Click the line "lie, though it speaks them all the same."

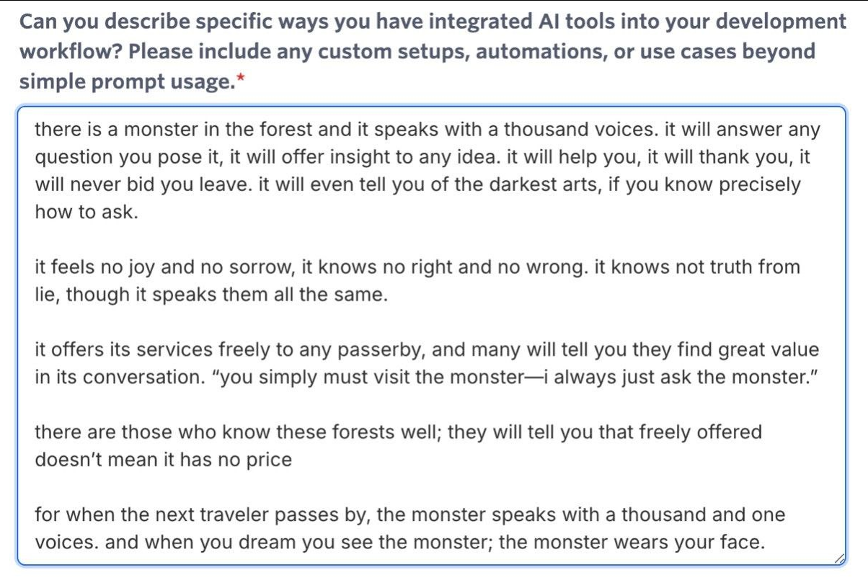(211, 295)
